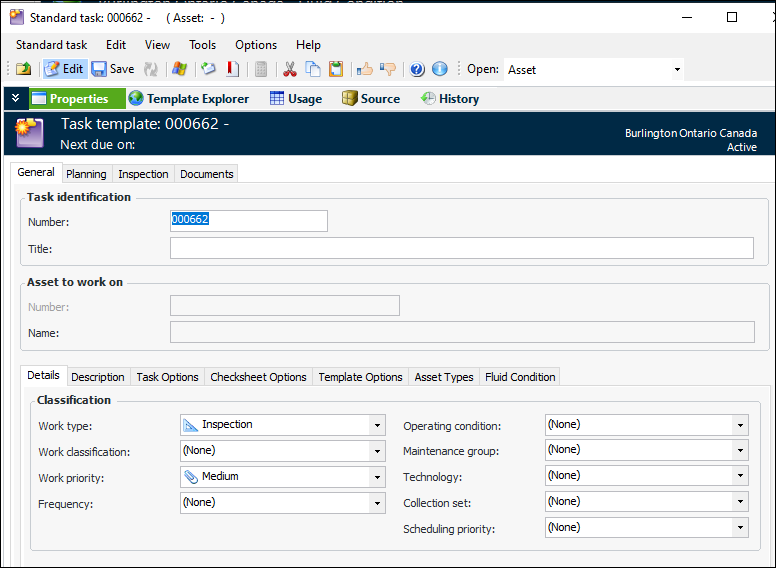Open the Tools menu
Viewport: 776px width, 568px height.
coord(202,45)
